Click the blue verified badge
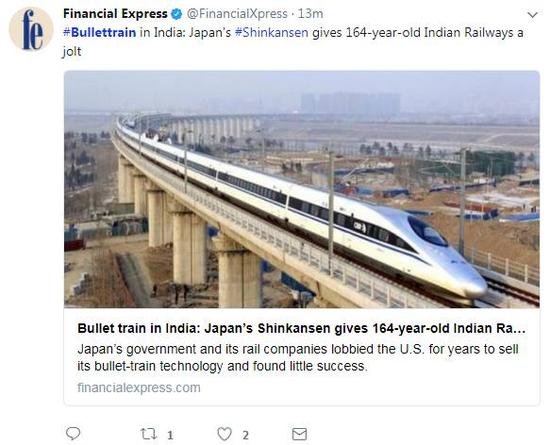The image size is (550, 445). click(176, 14)
